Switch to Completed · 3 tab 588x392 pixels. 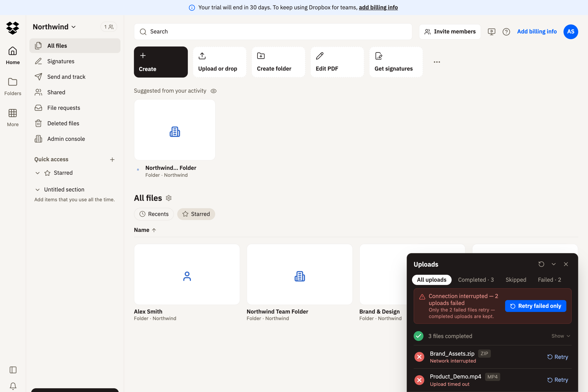(476, 280)
